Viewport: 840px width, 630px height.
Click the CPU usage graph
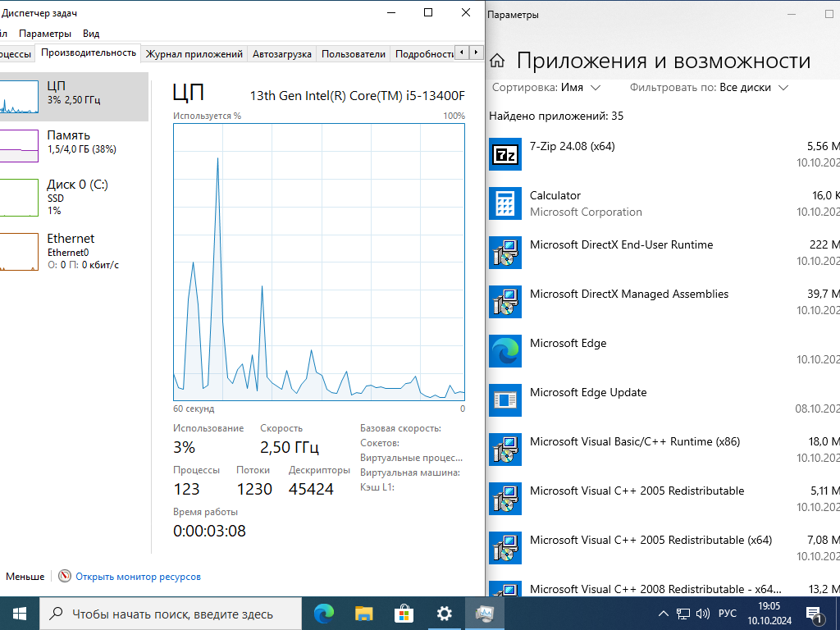click(319, 262)
